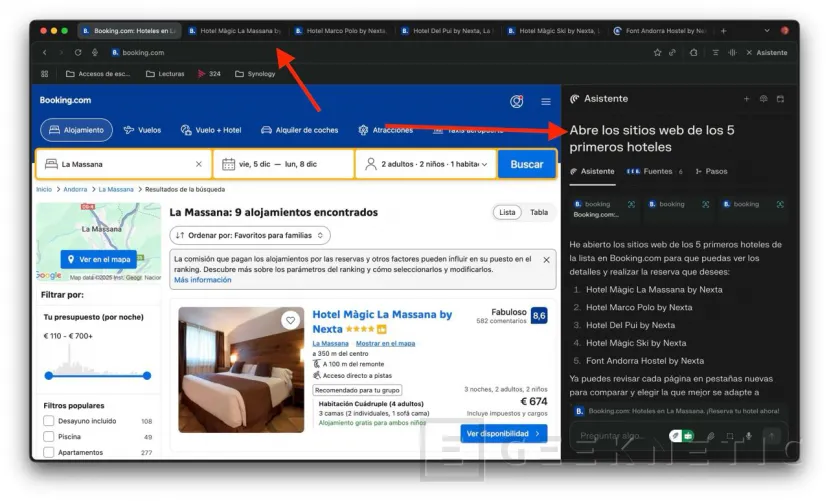Check the Desayuno incluido filter
Viewport: 829px width, 501px height.
click(x=49, y=421)
